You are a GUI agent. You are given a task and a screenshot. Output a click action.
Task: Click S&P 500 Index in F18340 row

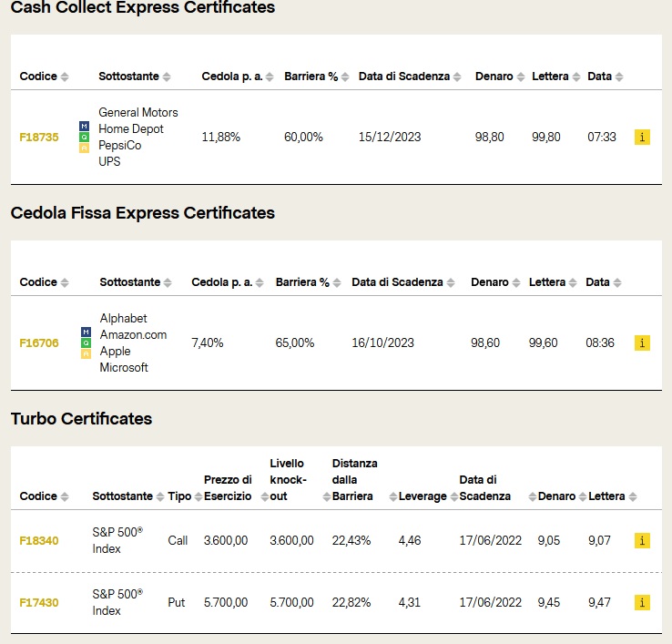tap(117, 541)
